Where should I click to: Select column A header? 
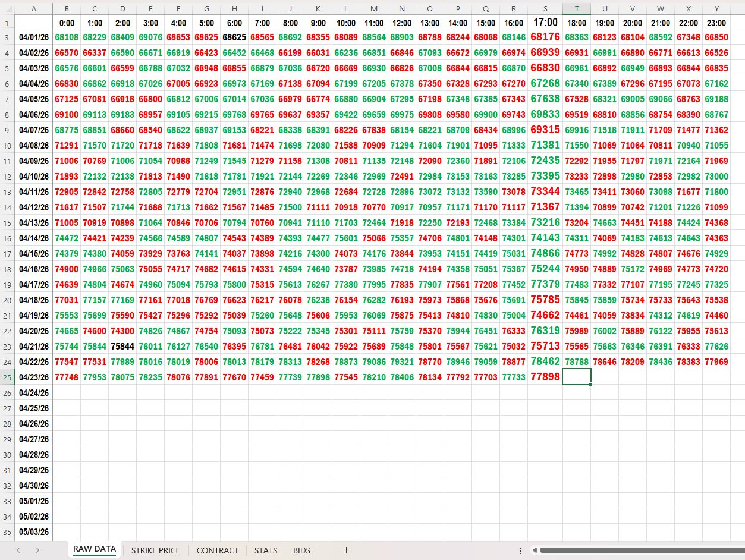pyautogui.click(x=33, y=8)
